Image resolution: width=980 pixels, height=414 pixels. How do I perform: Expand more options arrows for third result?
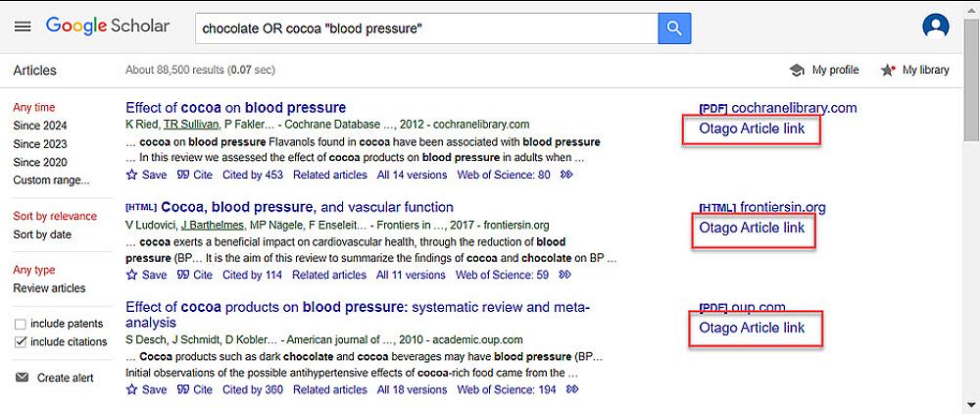click(572, 389)
